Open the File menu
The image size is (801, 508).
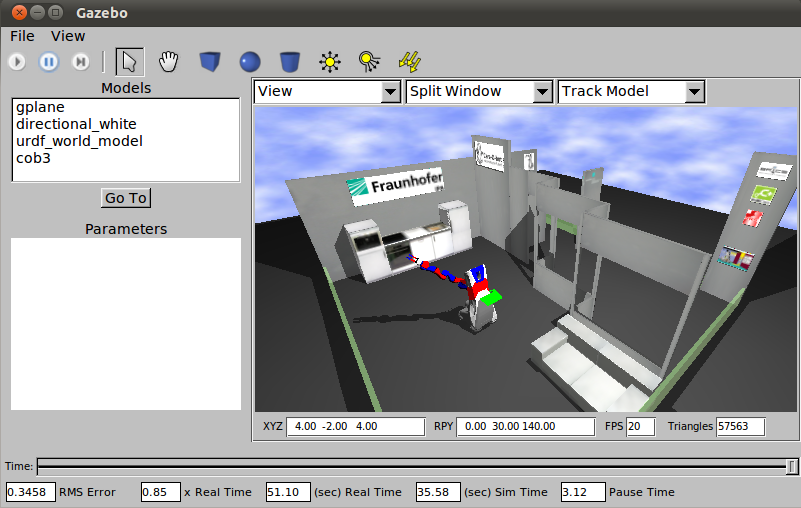click(22, 36)
